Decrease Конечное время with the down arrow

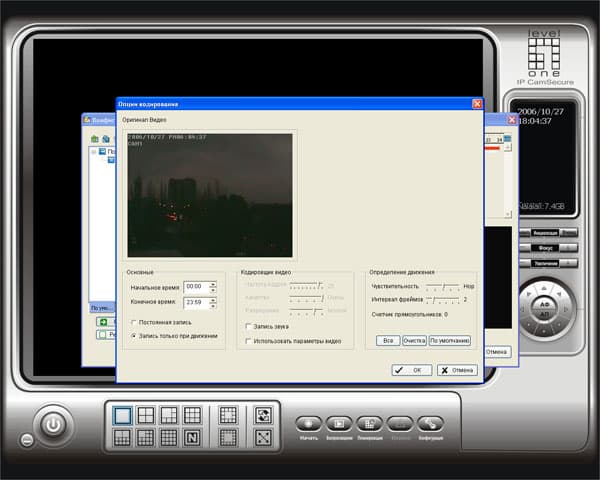(x=213, y=305)
